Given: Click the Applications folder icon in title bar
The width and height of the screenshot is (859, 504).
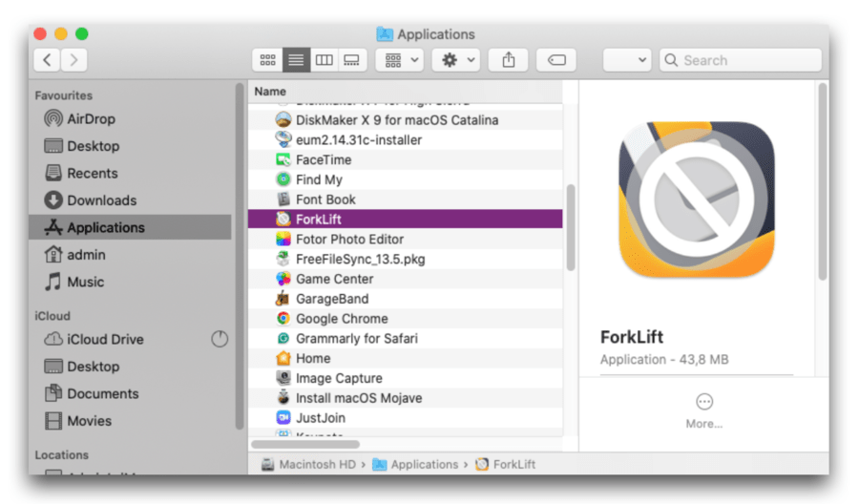Looking at the screenshot, I should click(385, 34).
